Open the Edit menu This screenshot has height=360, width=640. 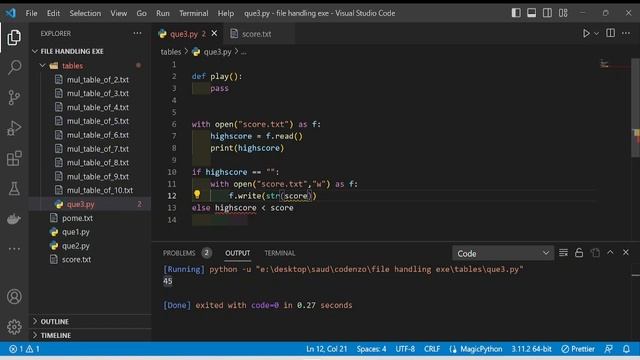click(53, 13)
